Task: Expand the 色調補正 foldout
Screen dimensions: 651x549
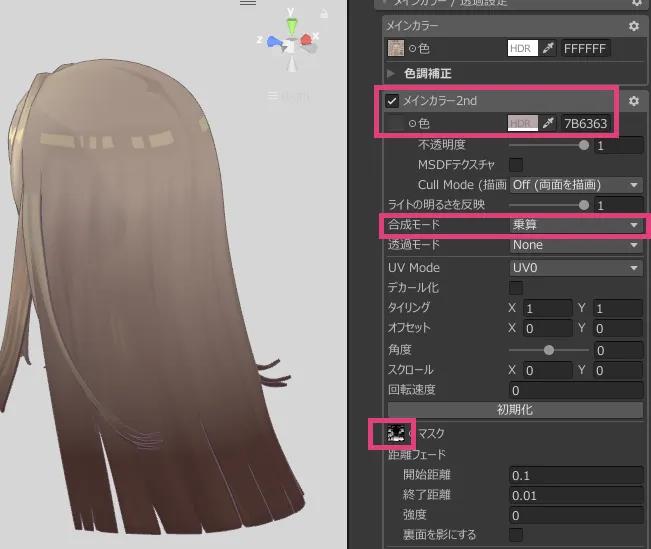Action: coord(392,74)
